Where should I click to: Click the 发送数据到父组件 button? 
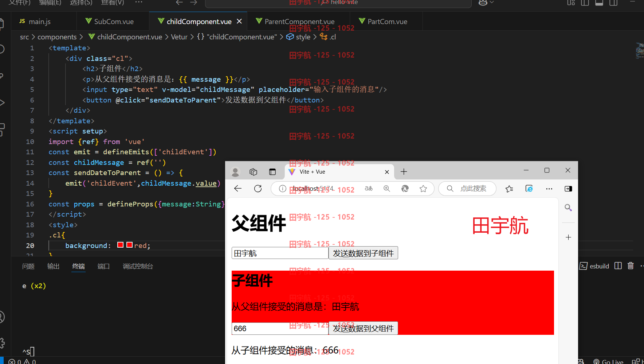[363, 328]
